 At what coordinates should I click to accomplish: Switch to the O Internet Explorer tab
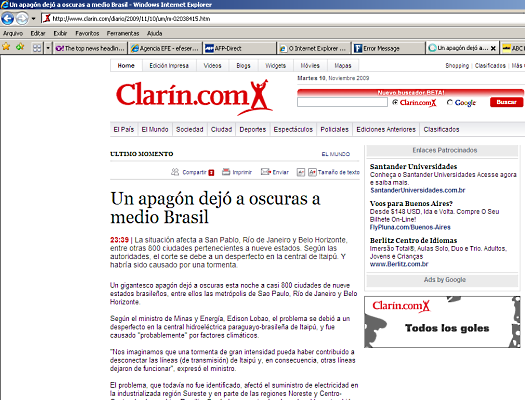tap(314, 48)
